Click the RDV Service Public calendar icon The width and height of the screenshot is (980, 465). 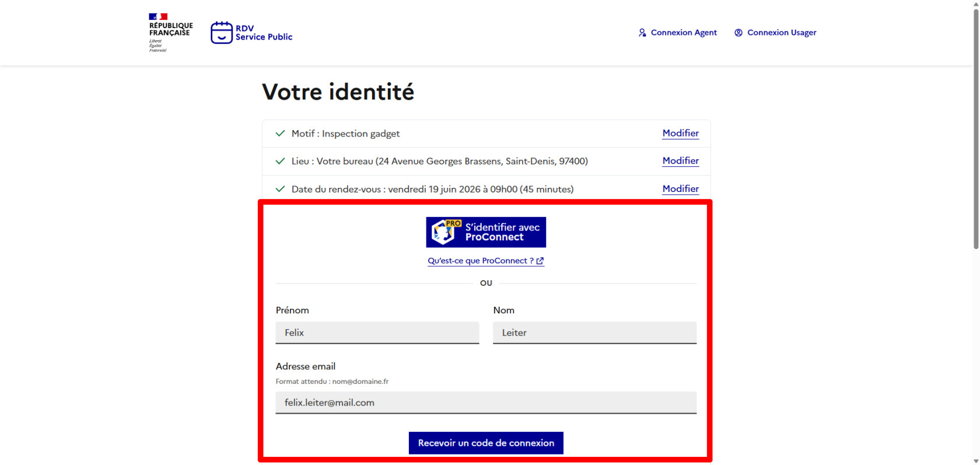point(222,33)
